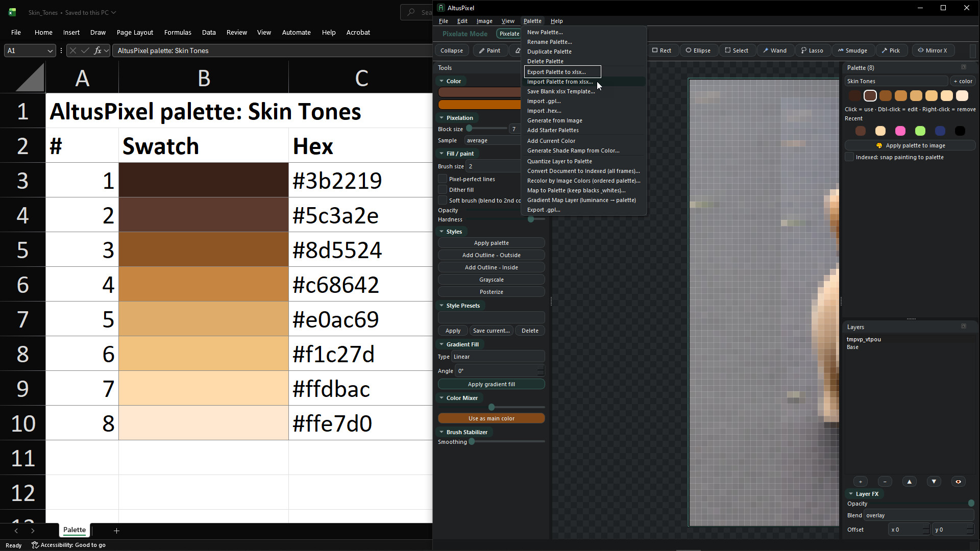
Task: Float the Palette panel dock icon
Action: pos(964,67)
